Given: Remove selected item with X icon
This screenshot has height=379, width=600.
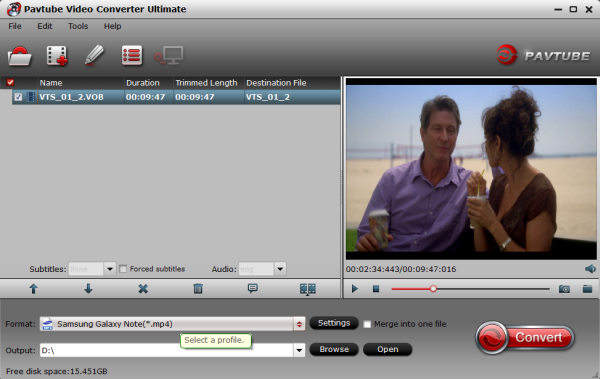Looking at the screenshot, I should 143,289.
